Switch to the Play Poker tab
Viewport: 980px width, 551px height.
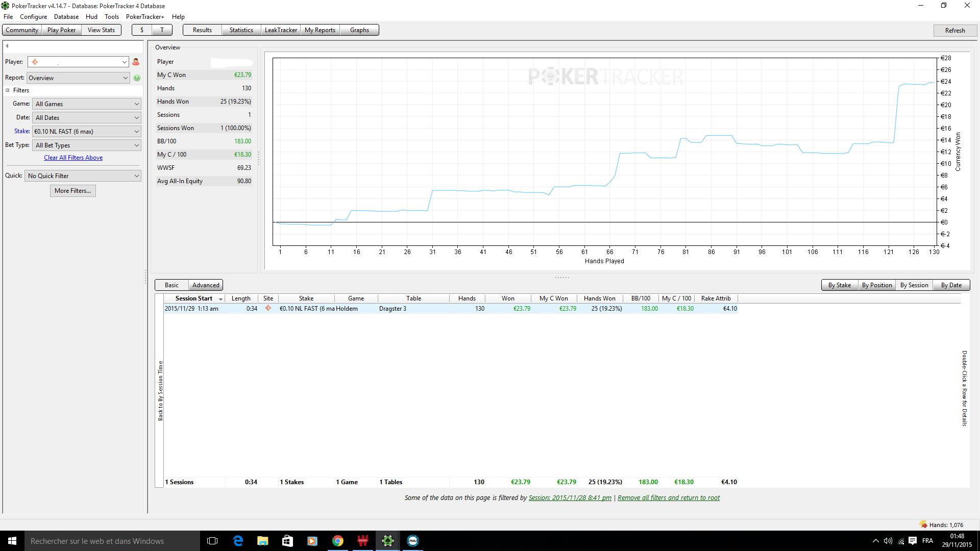coord(61,30)
